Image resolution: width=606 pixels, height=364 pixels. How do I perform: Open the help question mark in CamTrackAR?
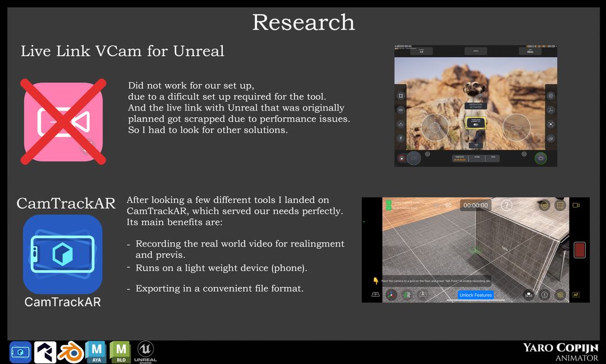pyautogui.click(x=506, y=205)
